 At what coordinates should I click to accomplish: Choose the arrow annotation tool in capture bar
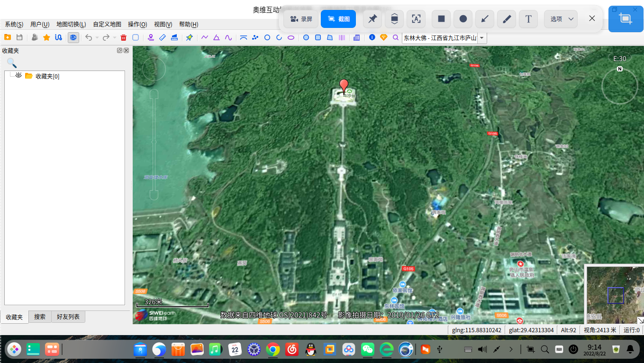click(x=484, y=18)
